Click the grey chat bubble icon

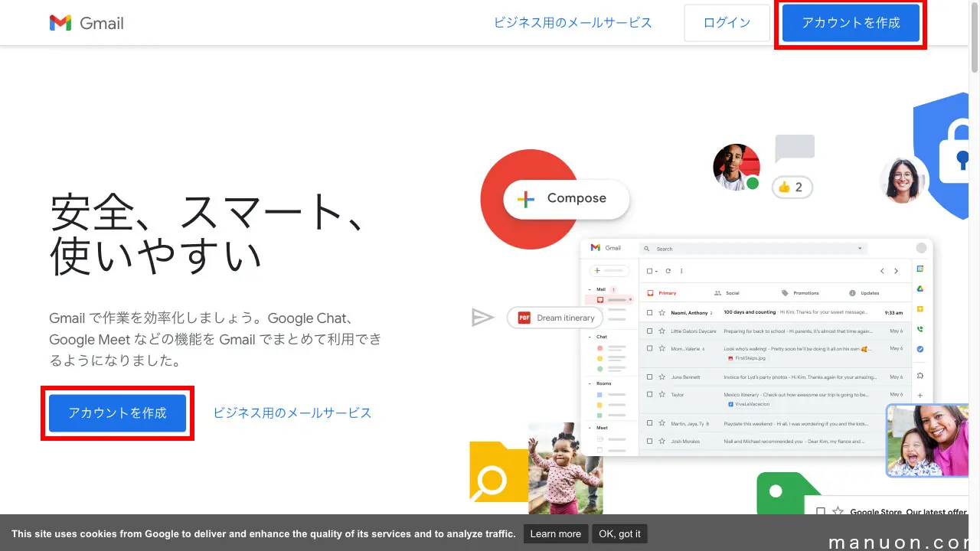coord(795,148)
